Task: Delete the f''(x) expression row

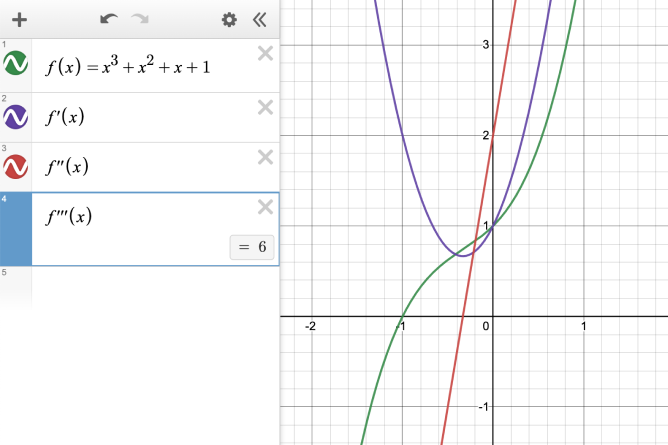Action: point(265,157)
